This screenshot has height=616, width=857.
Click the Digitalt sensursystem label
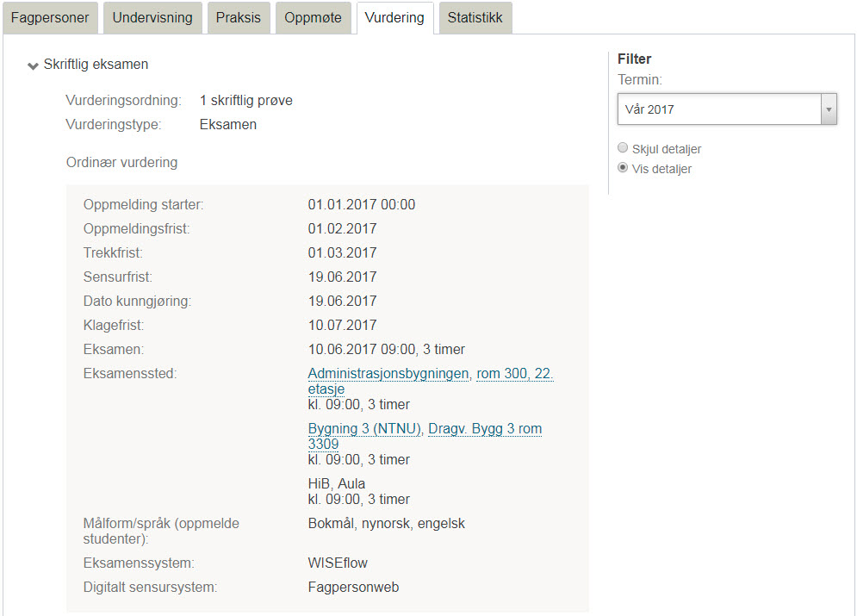point(151,587)
